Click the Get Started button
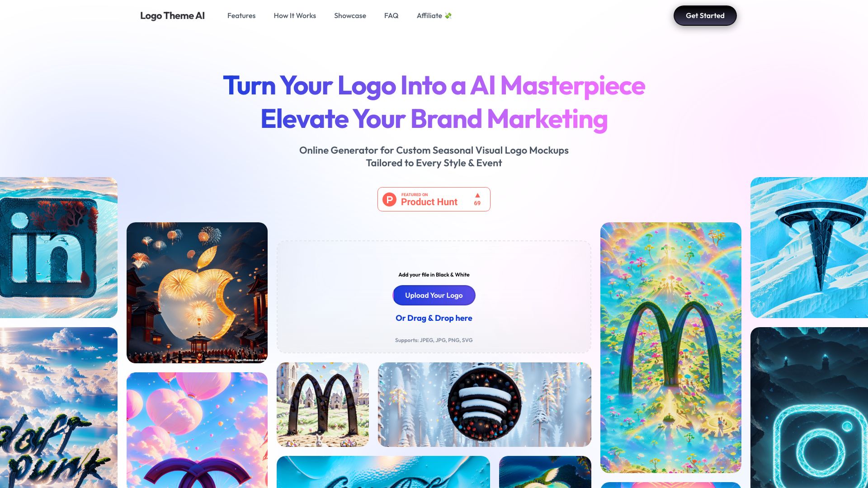Image resolution: width=868 pixels, height=488 pixels. (x=705, y=15)
